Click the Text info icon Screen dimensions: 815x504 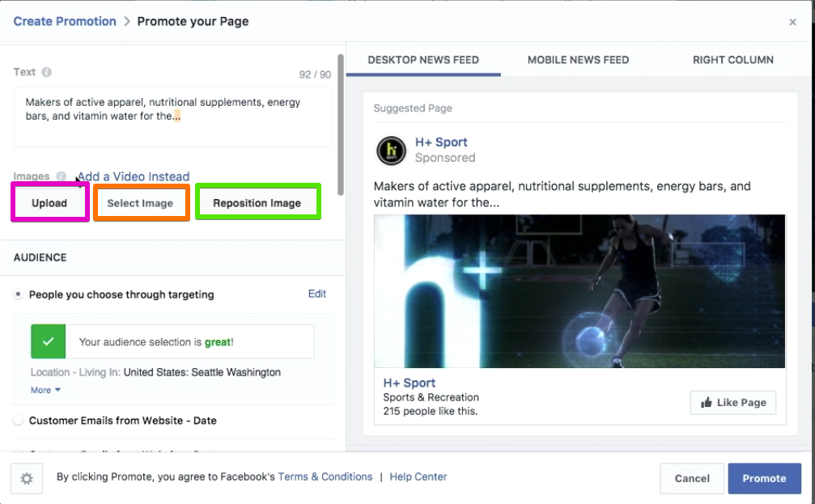tap(47, 72)
